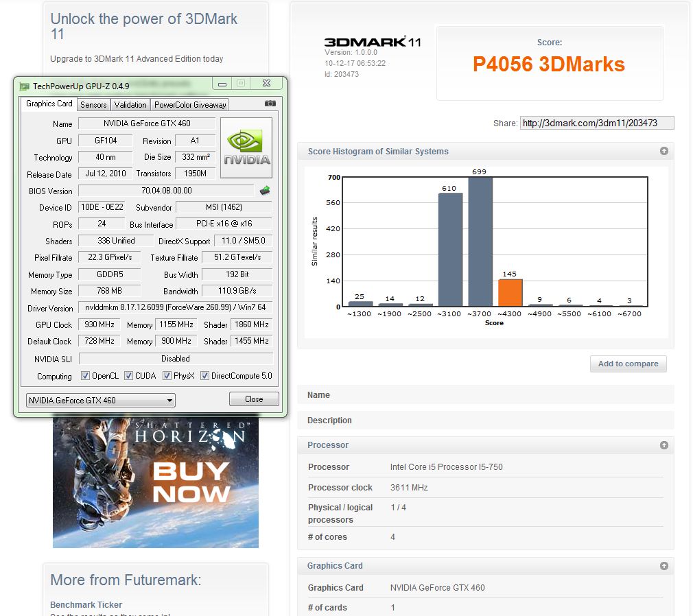Click the Add to compare button
This screenshot has height=616, width=693.
pos(628,364)
